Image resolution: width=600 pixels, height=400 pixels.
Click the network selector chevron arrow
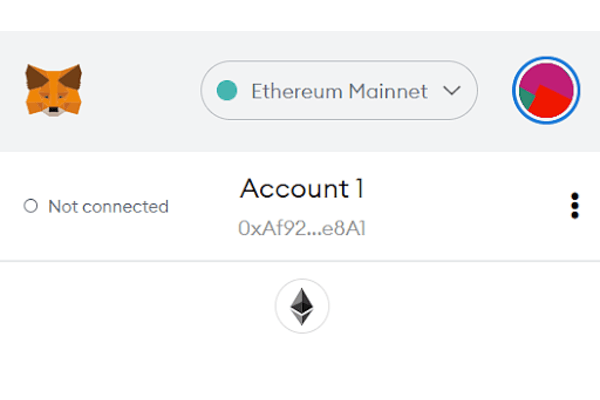point(451,91)
